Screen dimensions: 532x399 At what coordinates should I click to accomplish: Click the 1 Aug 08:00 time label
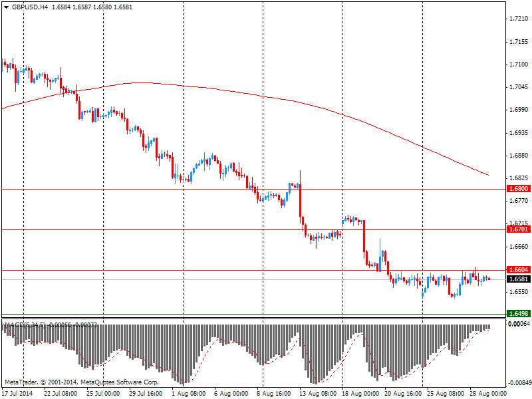189,394
